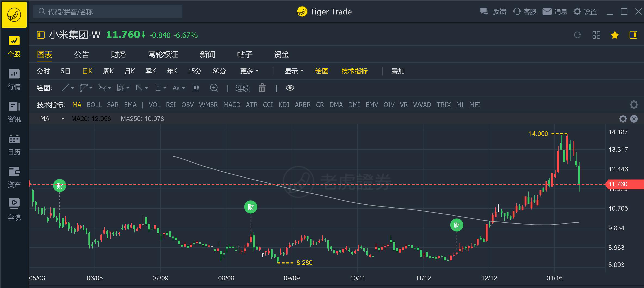Open the 显示 display dropdown
644x288 pixels.
pos(294,71)
